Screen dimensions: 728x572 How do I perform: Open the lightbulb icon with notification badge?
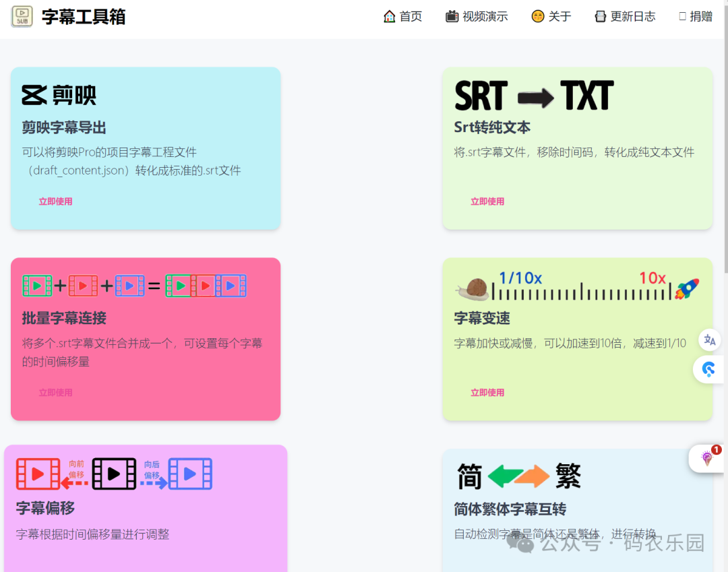tap(706, 459)
